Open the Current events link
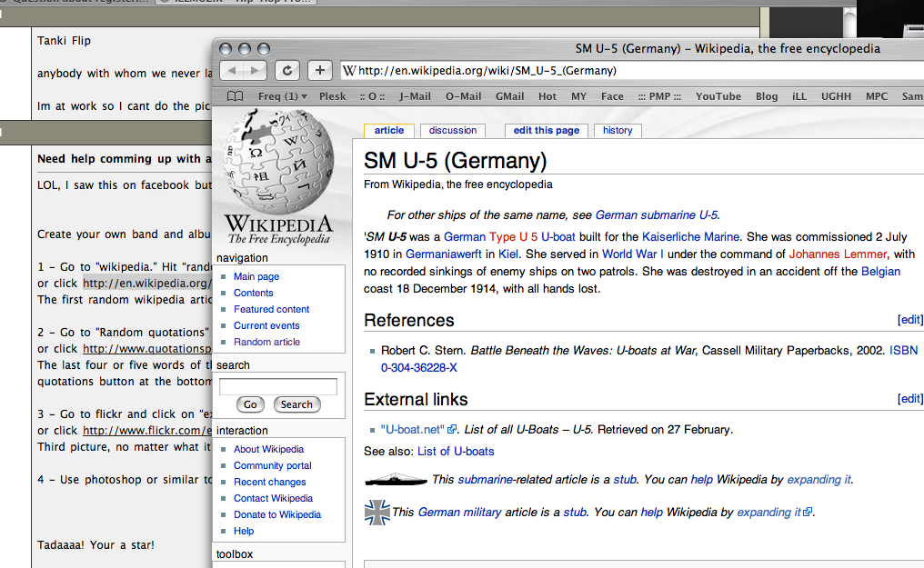The image size is (924, 568). (x=266, y=326)
